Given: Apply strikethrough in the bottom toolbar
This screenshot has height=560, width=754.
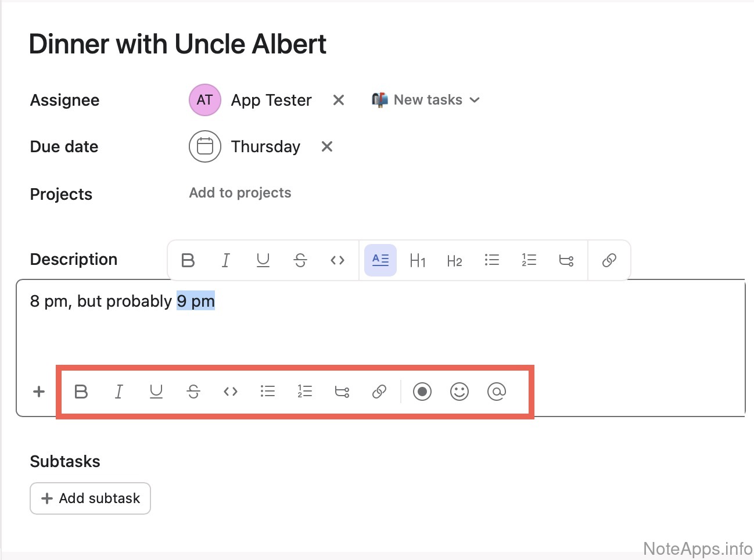Looking at the screenshot, I should pyautogui.click(x=193, y=392).
